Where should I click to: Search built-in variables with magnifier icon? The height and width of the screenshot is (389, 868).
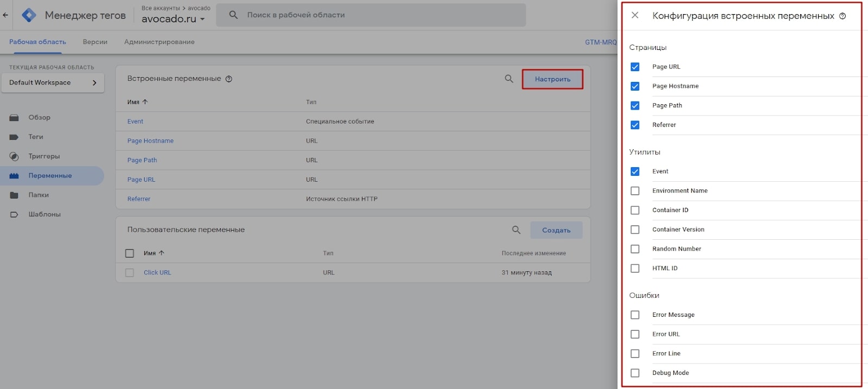click(x=509, y=79)
